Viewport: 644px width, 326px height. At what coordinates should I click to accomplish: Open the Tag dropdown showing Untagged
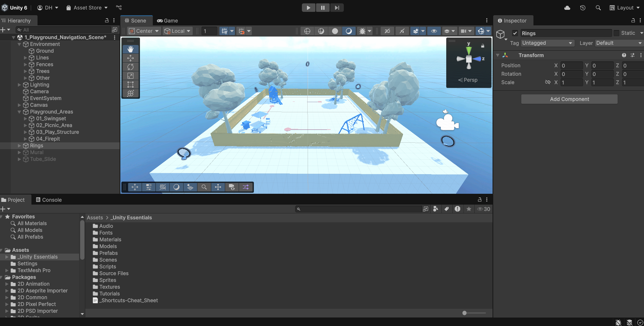[x=547, y=43]
